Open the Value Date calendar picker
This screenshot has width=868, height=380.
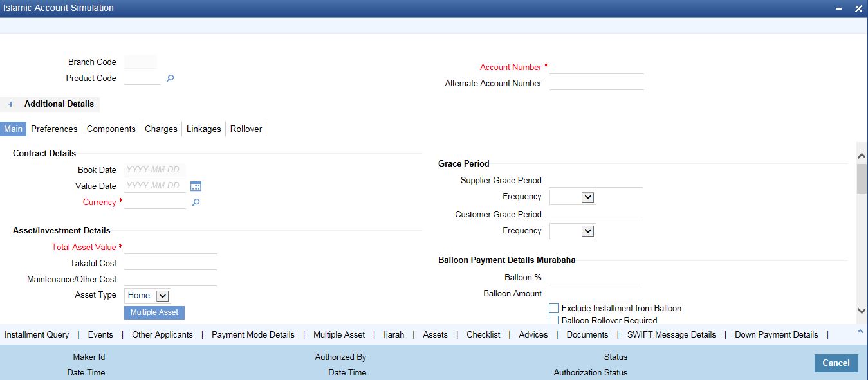pyautogui.click(x=196, y=186)
